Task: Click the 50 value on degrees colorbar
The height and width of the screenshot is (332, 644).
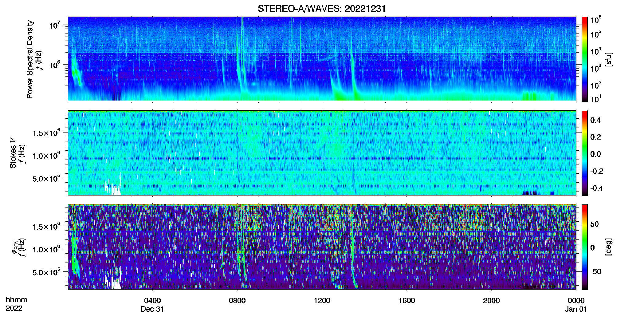Action: point(595,224)
